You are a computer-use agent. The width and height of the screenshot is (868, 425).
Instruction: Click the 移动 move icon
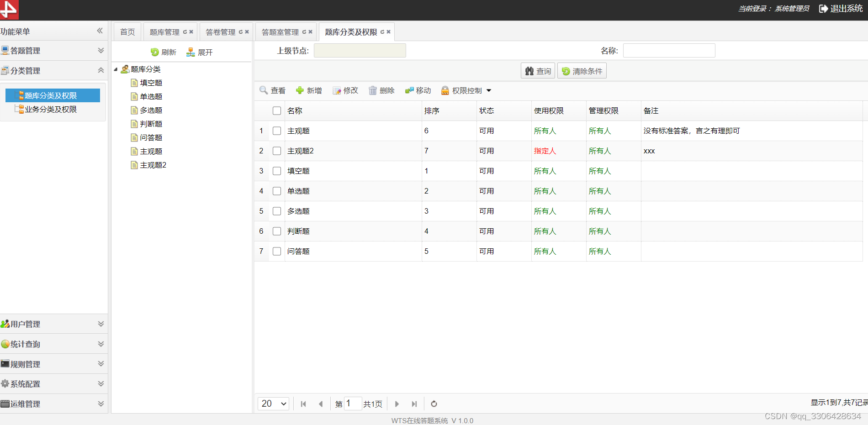[409, 90]
